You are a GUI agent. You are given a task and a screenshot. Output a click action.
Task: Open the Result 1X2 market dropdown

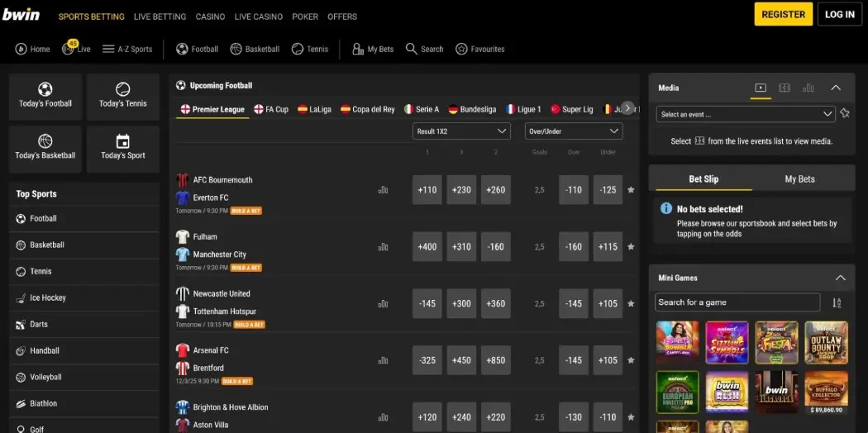(x=461, y=131)
